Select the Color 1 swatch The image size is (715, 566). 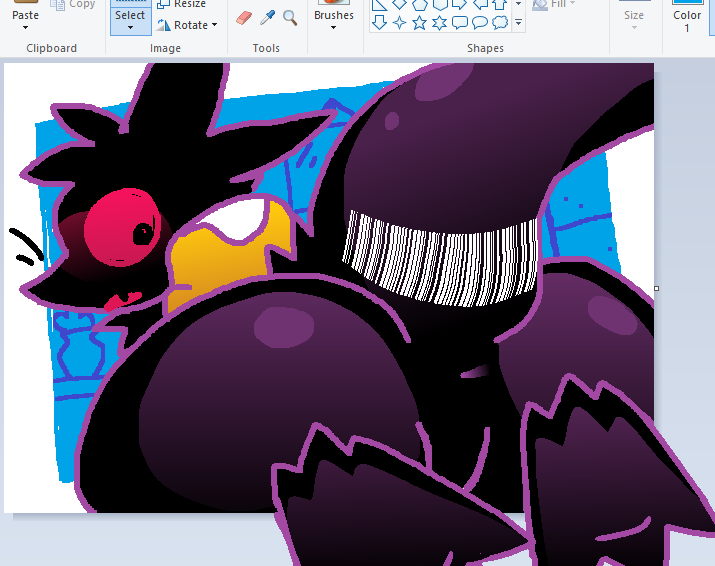[x=687, y=14]
